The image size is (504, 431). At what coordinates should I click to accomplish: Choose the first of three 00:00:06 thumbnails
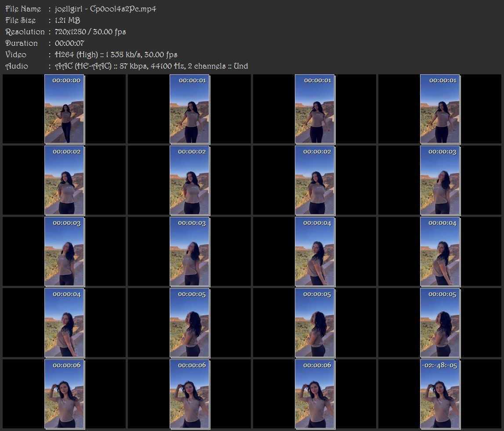64,394
